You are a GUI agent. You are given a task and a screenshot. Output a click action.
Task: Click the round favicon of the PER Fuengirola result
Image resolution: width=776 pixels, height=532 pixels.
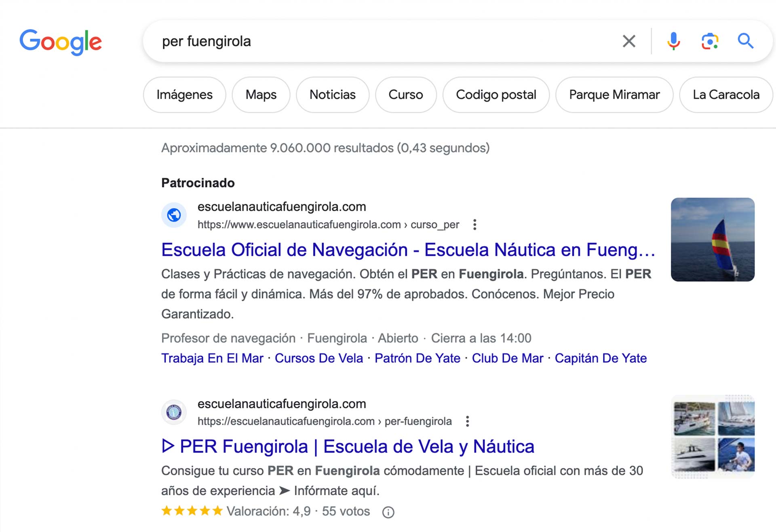click(174, 412)
